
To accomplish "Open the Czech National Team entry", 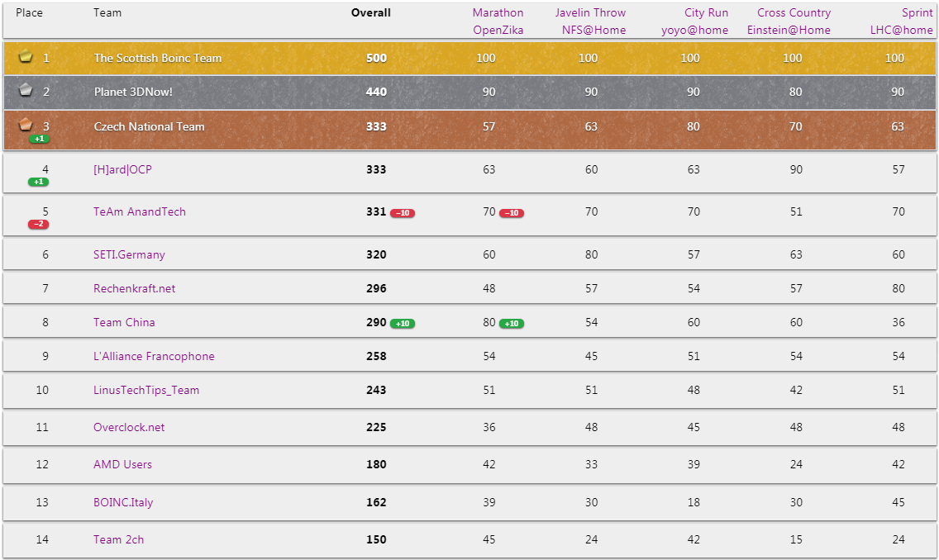I will [x=149, y=126].
